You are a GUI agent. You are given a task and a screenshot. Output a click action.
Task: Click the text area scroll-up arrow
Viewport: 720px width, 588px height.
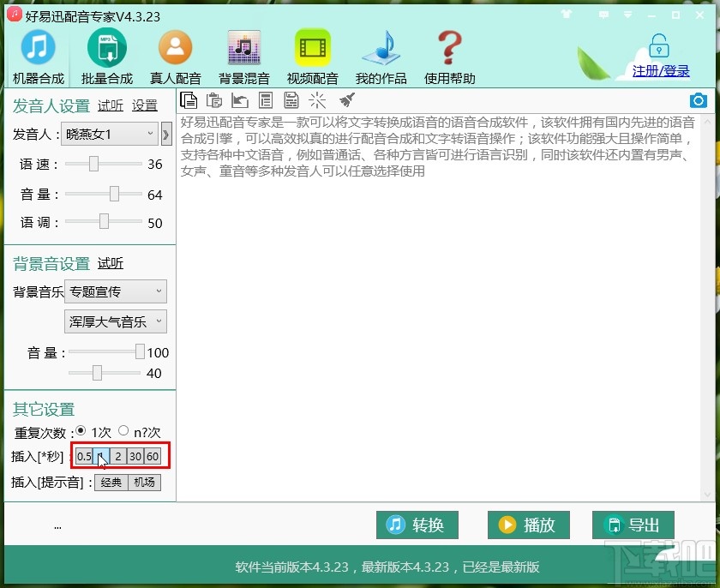pos(707,122)
